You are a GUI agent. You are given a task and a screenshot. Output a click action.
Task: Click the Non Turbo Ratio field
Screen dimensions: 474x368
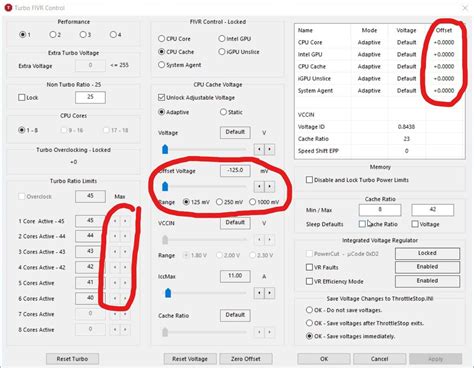coord(90,97)
